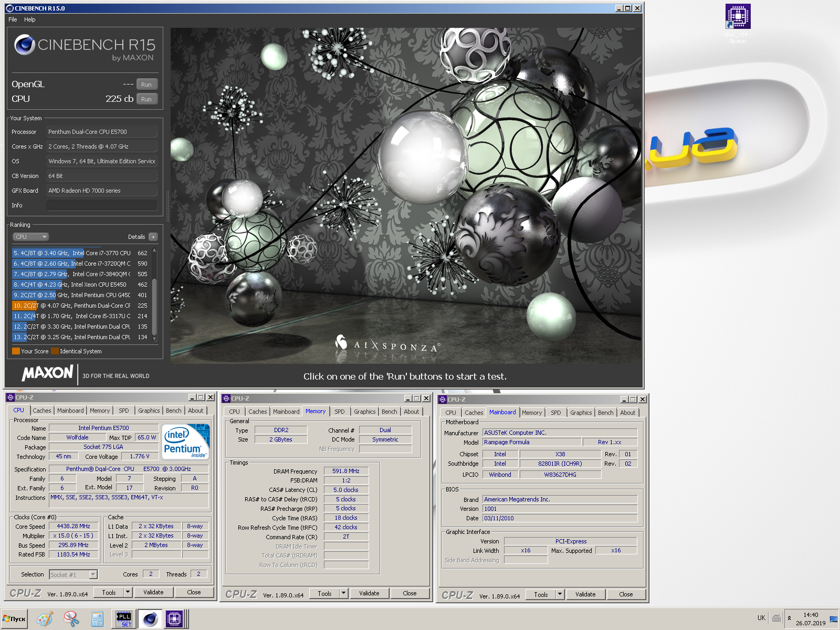The image size is (840, 630).
Task: Open Calculator from the taskbar
Action: coord(97,619)
